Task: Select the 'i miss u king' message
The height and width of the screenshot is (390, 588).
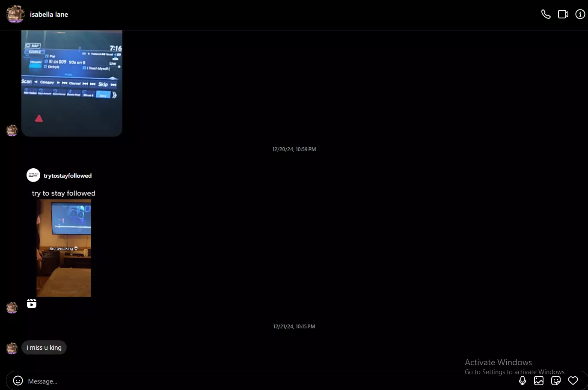Action: click(x=44, y=348)
